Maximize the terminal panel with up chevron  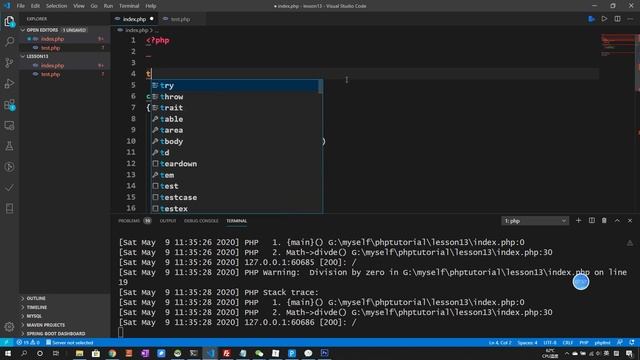[617, 220]
